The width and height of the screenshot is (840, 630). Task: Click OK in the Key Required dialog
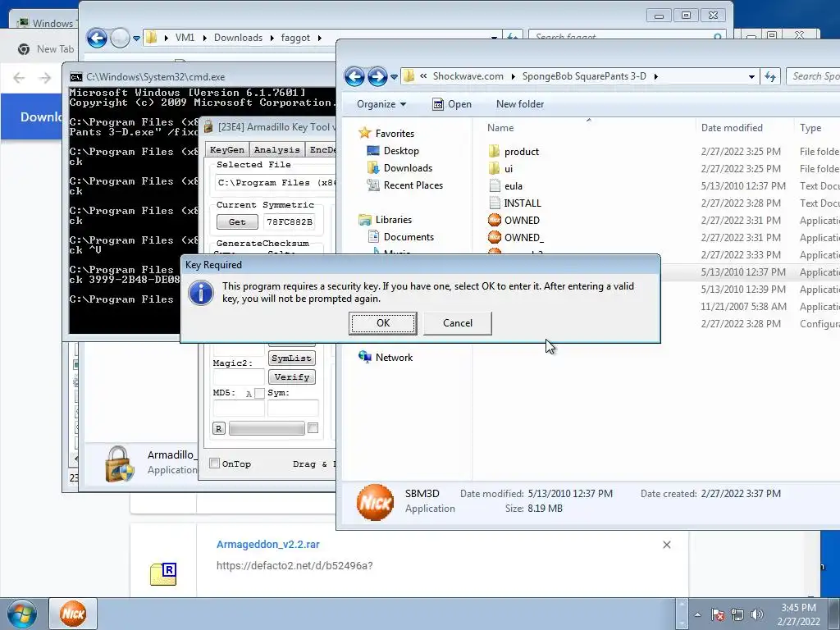coord(382,323)
